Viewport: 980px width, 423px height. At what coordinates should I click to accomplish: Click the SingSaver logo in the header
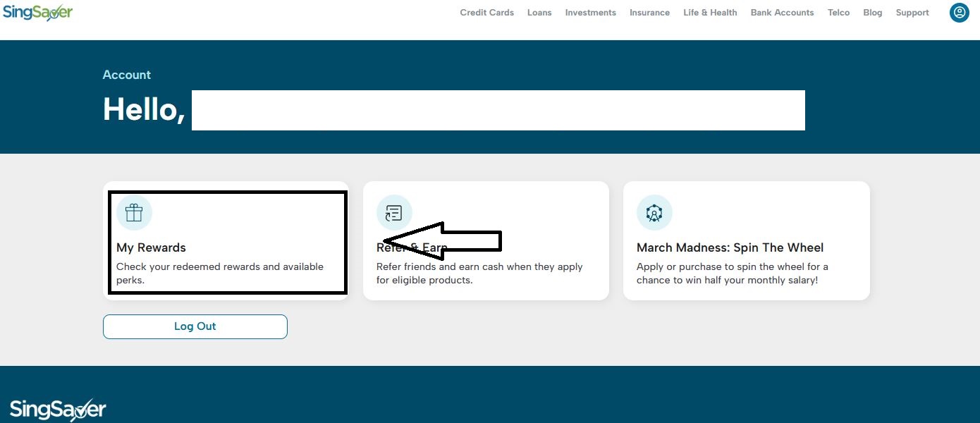tap(37, 11)
